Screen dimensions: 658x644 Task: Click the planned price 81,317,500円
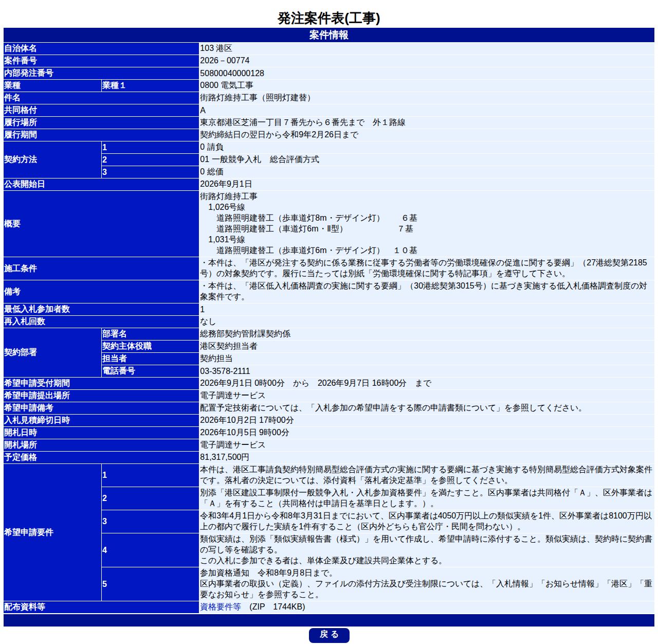[225, 457]
